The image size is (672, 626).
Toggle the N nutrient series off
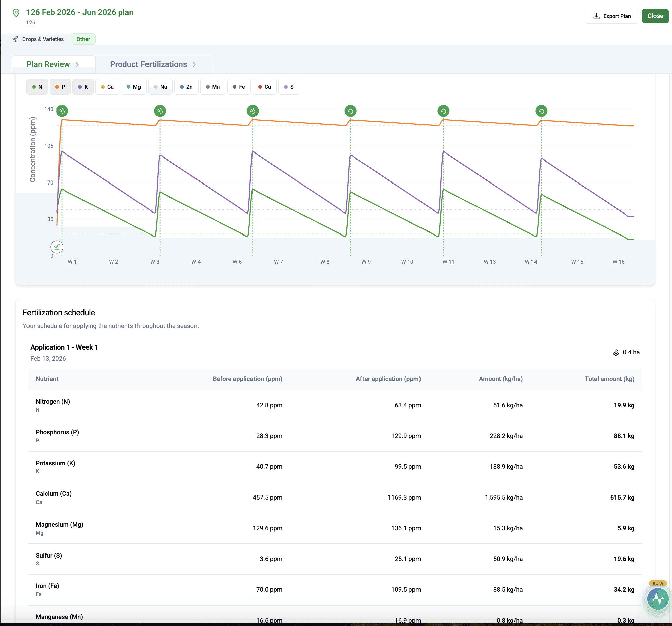37,87
